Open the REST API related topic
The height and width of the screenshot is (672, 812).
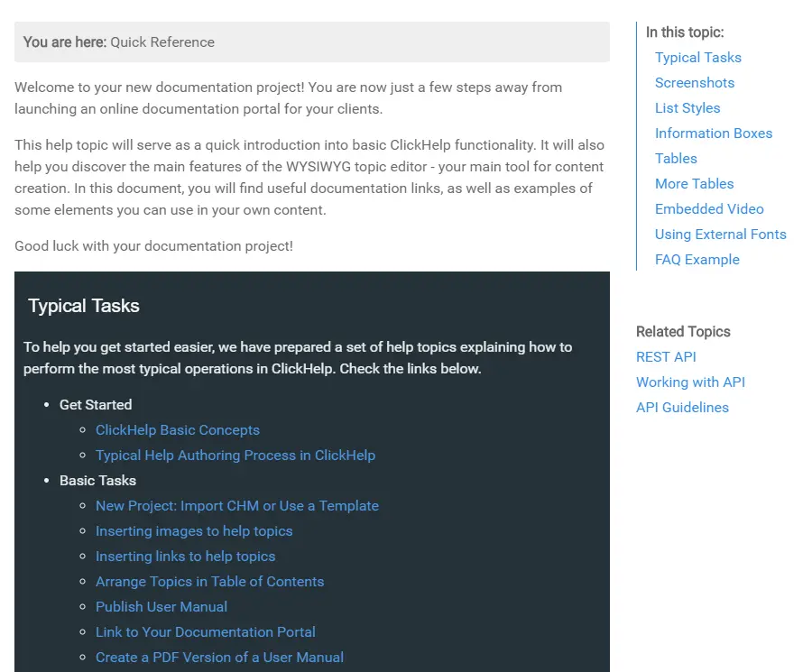[x=666, y=357]
